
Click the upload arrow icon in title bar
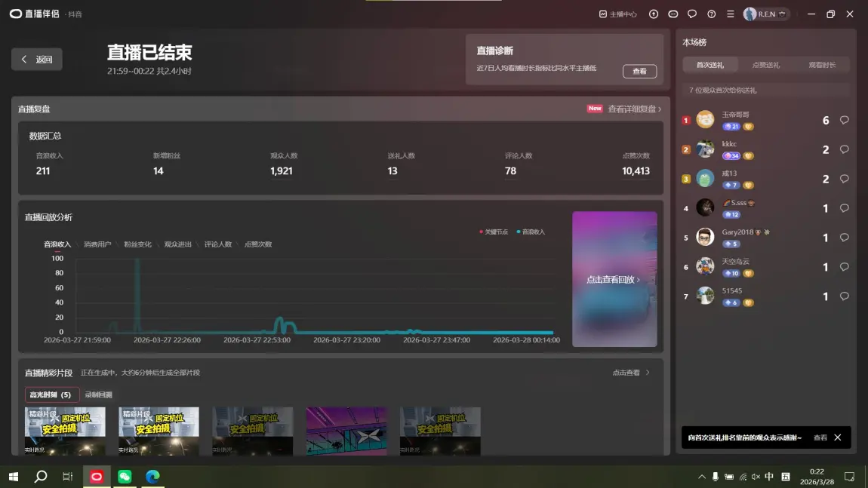coord(654,14)
